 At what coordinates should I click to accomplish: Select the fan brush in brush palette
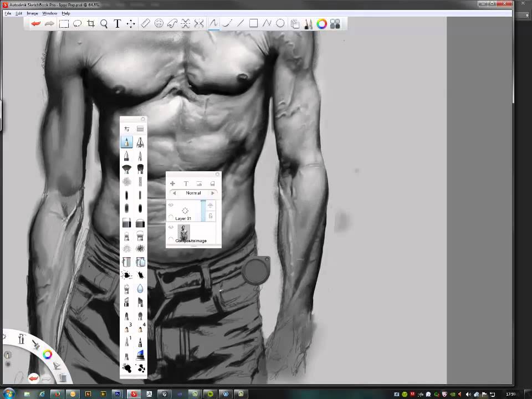(126, 169)
